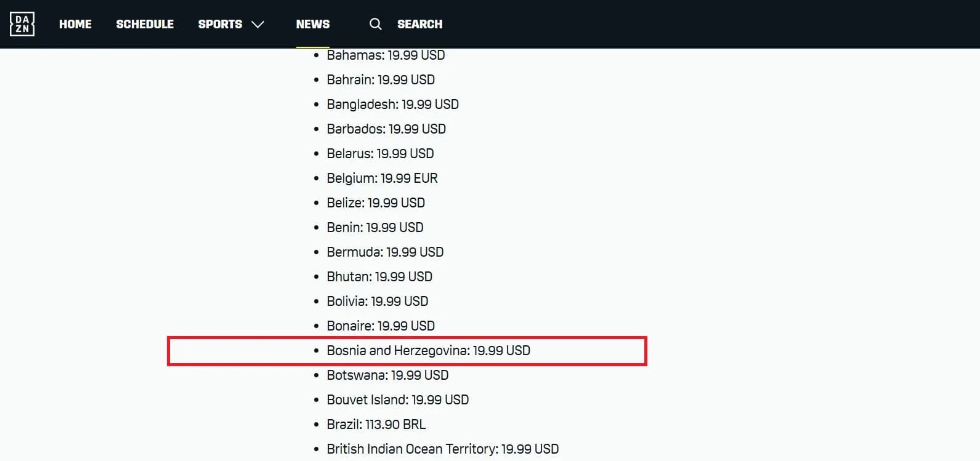
Task: Select the Bonaire price line
Action: click(x=381, y=326)
